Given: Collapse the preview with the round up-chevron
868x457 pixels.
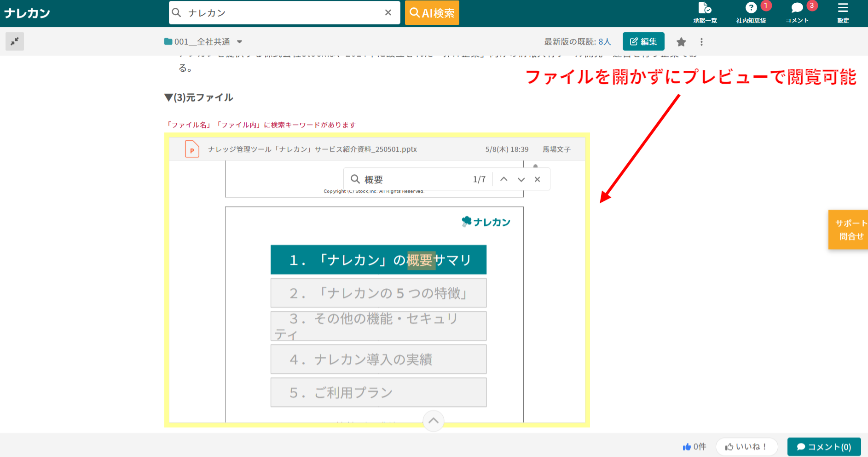Looking at the screenshot, I should coord(433,421).
